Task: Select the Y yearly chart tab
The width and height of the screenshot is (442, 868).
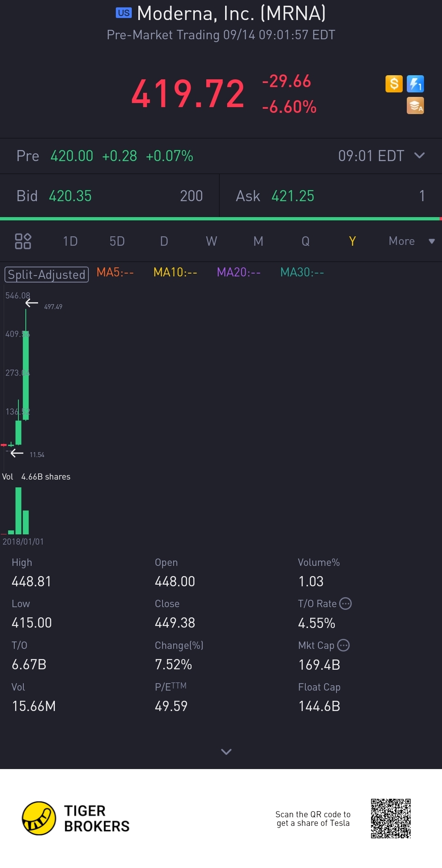Action: 352,241
